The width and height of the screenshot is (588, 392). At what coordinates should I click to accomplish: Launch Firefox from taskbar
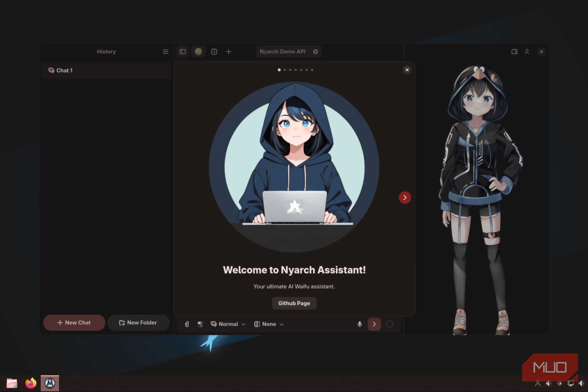click(31, 383)
